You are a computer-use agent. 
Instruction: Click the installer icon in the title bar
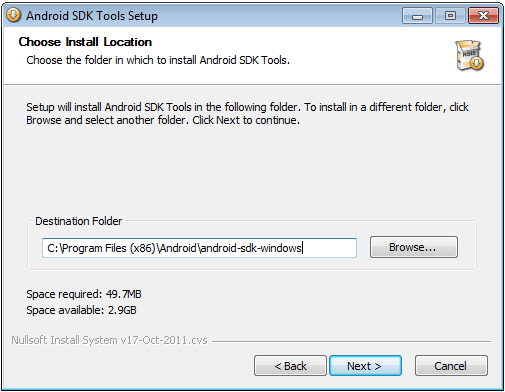point(13,15)
